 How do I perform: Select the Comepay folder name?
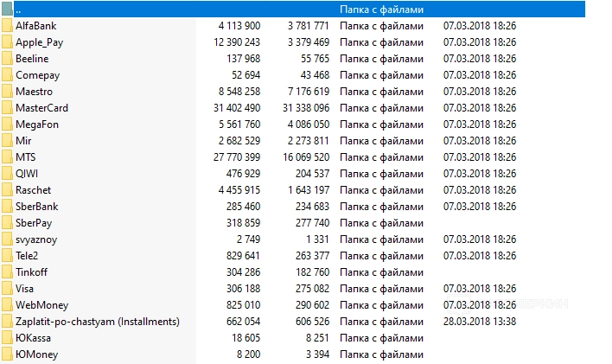click(x=37, y=75)
